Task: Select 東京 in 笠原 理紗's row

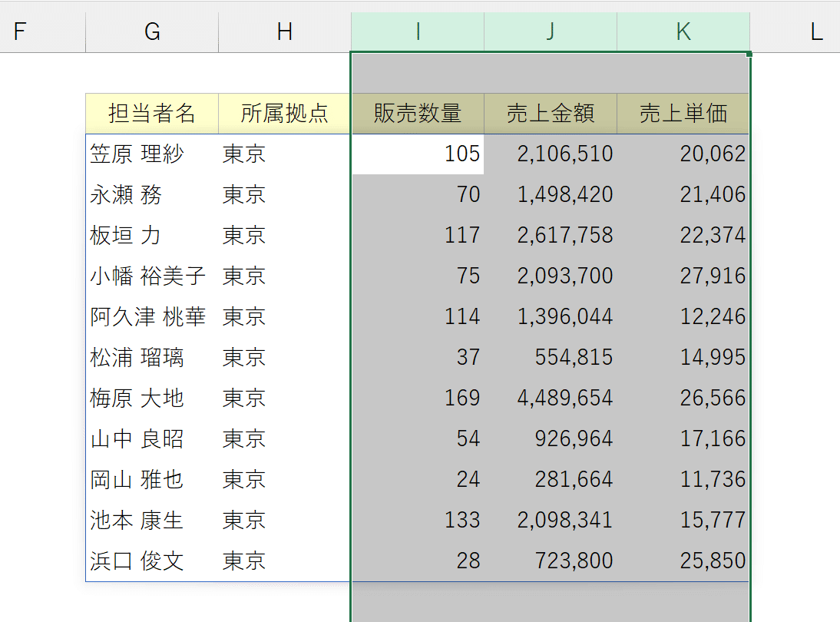Action: click(285, 154)
